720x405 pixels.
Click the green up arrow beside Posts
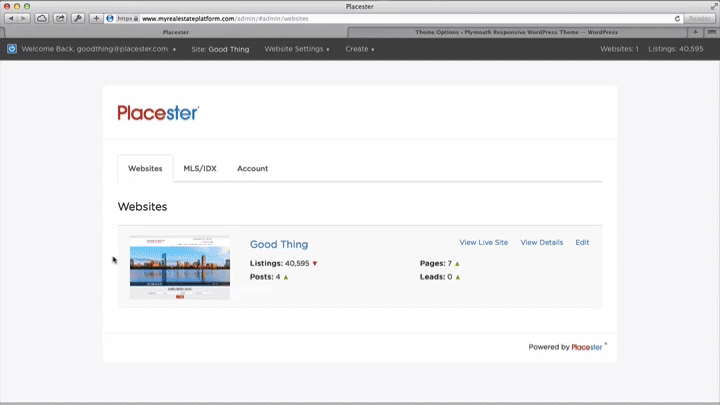click(x=286, y=277)
